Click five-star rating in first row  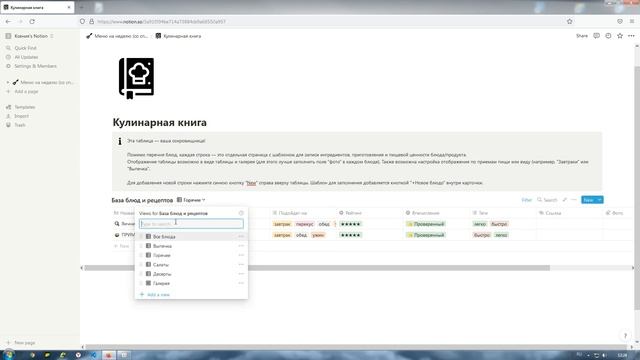[x=350, y=224]
